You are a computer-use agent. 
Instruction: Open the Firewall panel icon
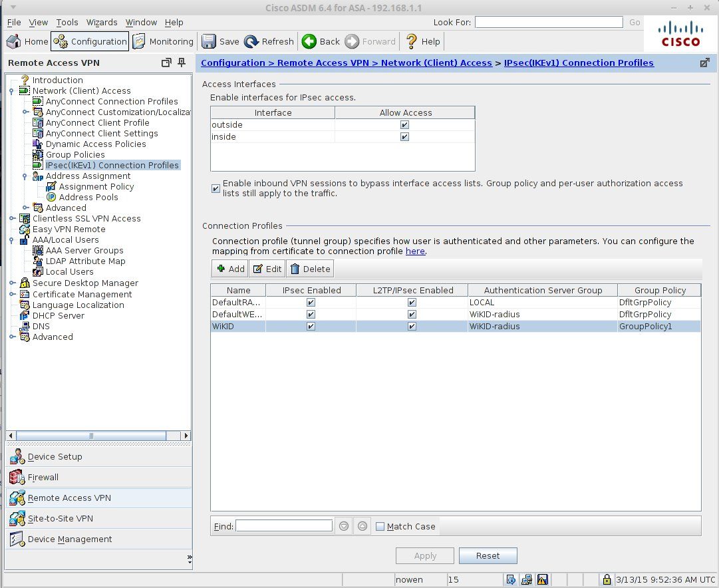click(43, 477)
